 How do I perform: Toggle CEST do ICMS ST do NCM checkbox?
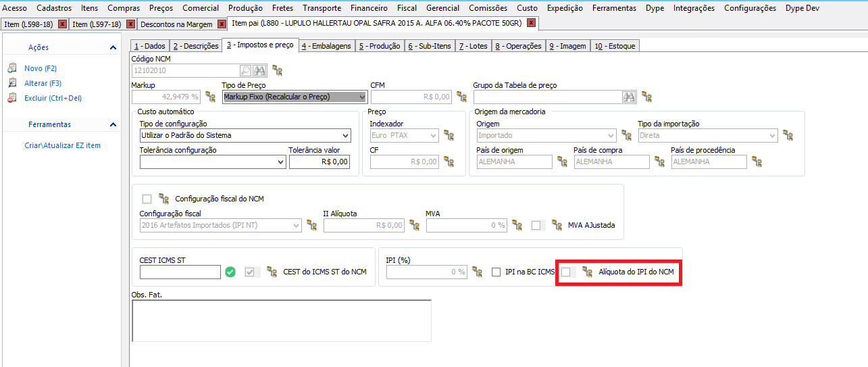250,272
